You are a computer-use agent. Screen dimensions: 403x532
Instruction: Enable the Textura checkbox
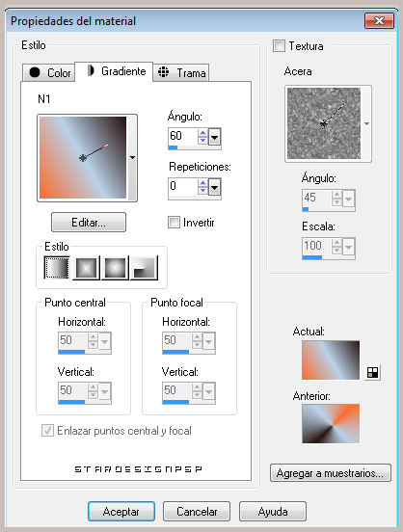[x=279, y=46]
